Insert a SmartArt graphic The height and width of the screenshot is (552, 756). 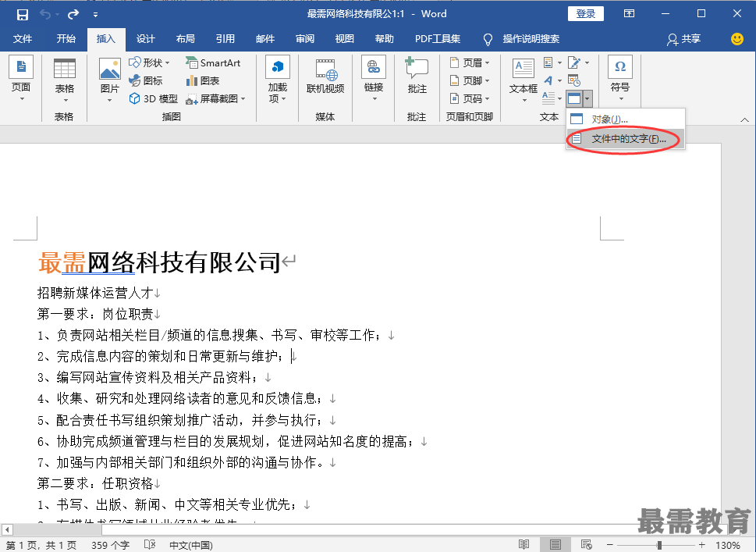(x=213, y=62)
